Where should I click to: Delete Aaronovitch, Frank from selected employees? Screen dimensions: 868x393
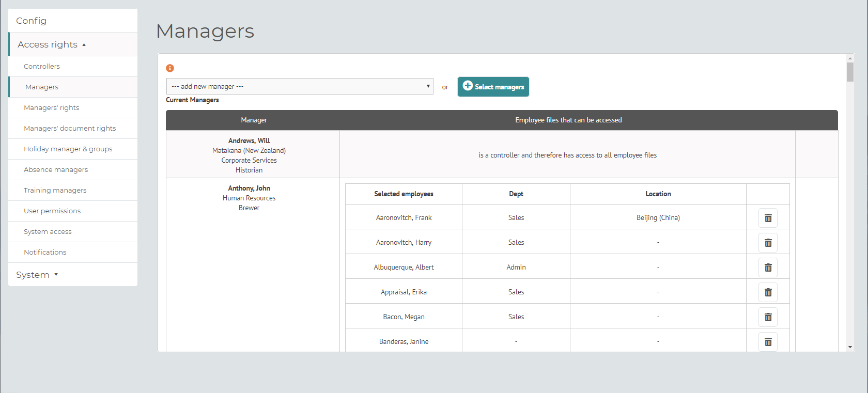point(768,218)
